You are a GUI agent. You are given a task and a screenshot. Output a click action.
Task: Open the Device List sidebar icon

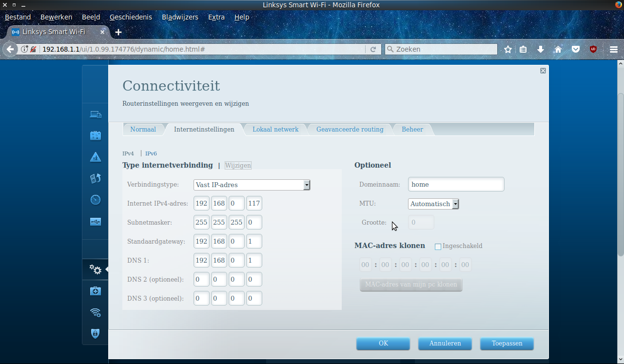(96, 115)
